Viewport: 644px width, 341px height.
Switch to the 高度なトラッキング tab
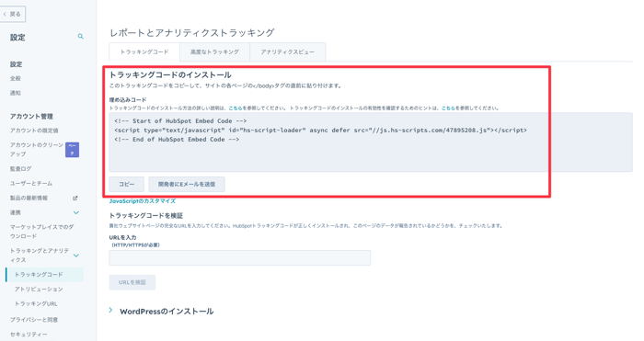point(214,52)
